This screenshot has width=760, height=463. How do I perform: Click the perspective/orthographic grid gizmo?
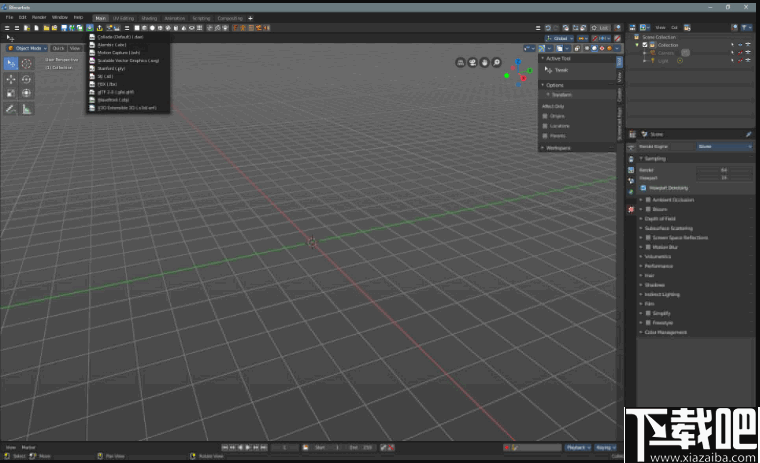(x=460, y=62)
